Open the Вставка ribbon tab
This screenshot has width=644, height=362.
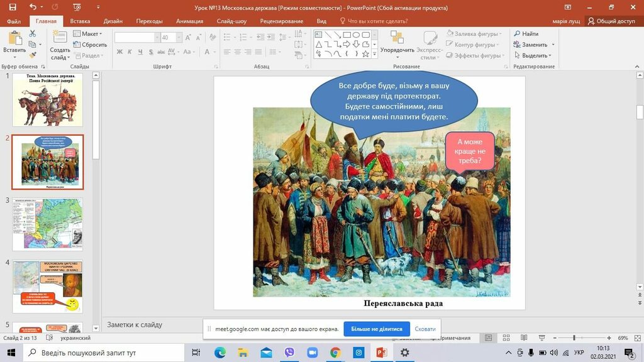pos(80,21)
